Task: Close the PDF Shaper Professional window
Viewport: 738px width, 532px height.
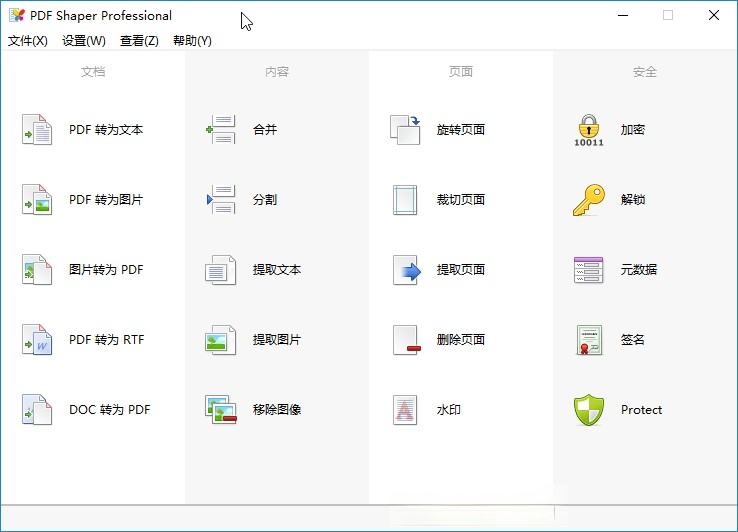Action: (714, 15)
